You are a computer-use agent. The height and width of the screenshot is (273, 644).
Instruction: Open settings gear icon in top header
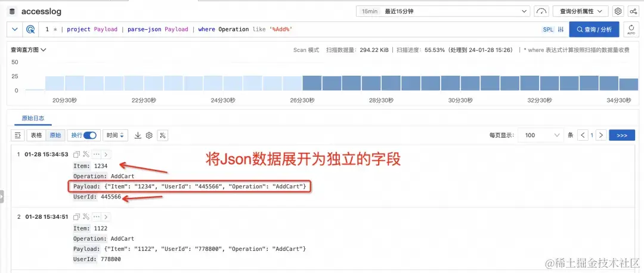618,11
